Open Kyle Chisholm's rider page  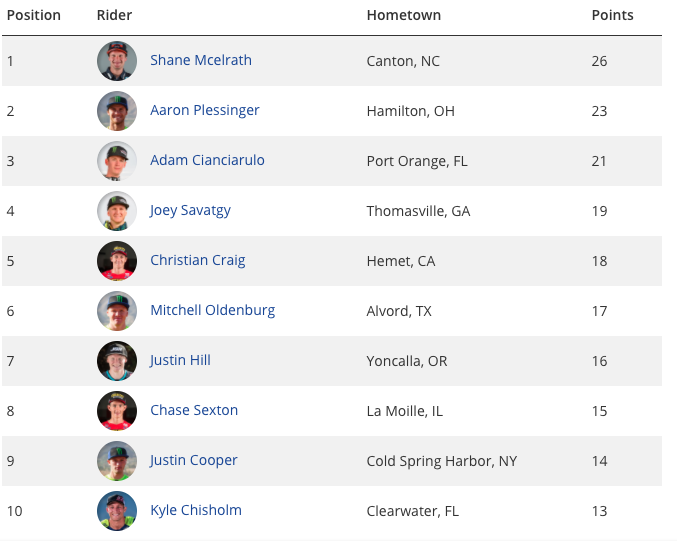[x=196, y=510]
